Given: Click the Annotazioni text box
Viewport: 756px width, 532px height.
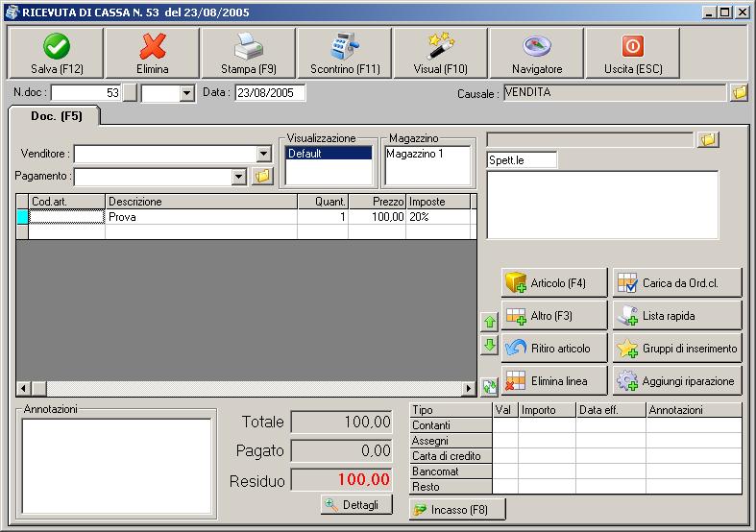Looking at the screenshot, I should (x=116, y=466).
